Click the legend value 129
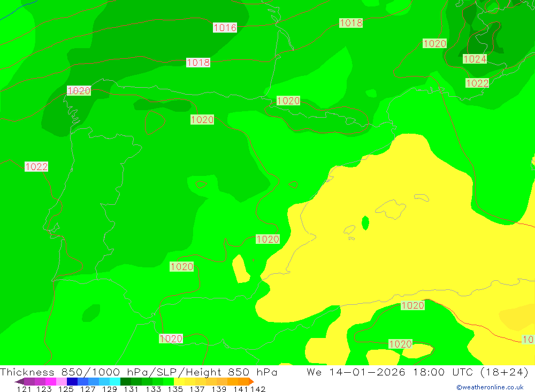535x392 pixels. pos(110,389)
